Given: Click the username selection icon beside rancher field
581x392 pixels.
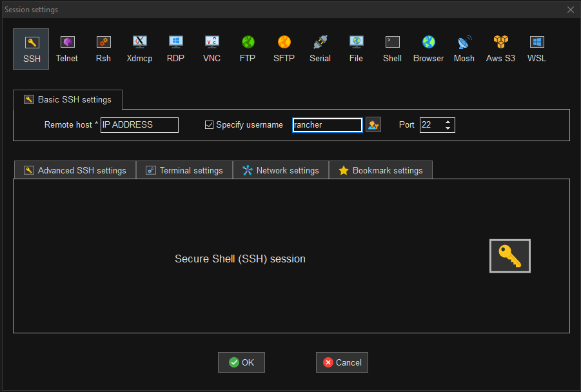Looking at the screenshot, I should 373,124.
